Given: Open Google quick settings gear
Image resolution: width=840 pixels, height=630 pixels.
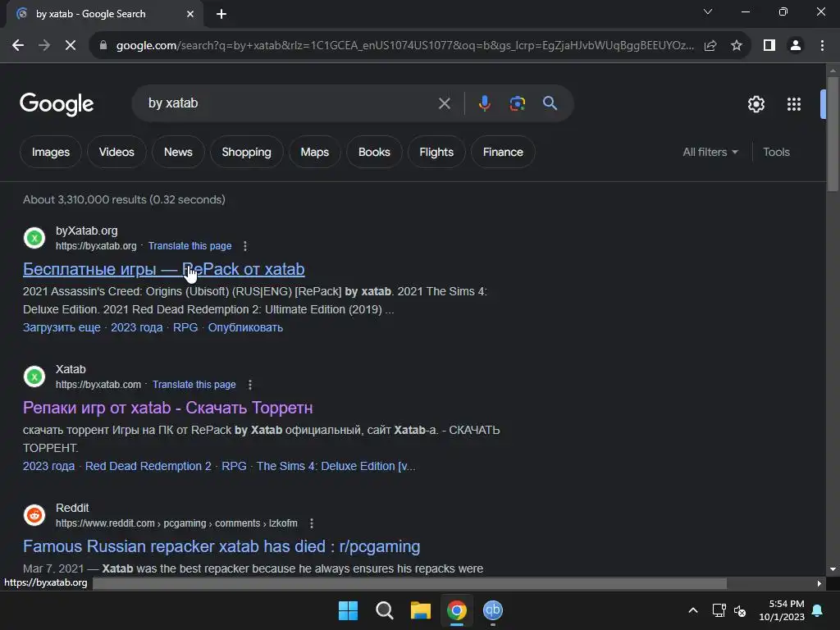Looking at the screenshot, I should 756,104.
